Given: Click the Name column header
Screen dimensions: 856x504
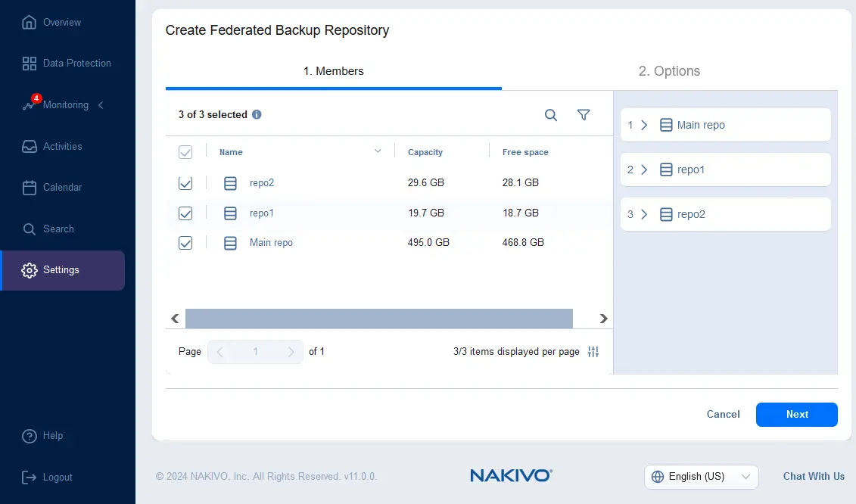Looking at the screenshot, I should [x=231, y=152].
